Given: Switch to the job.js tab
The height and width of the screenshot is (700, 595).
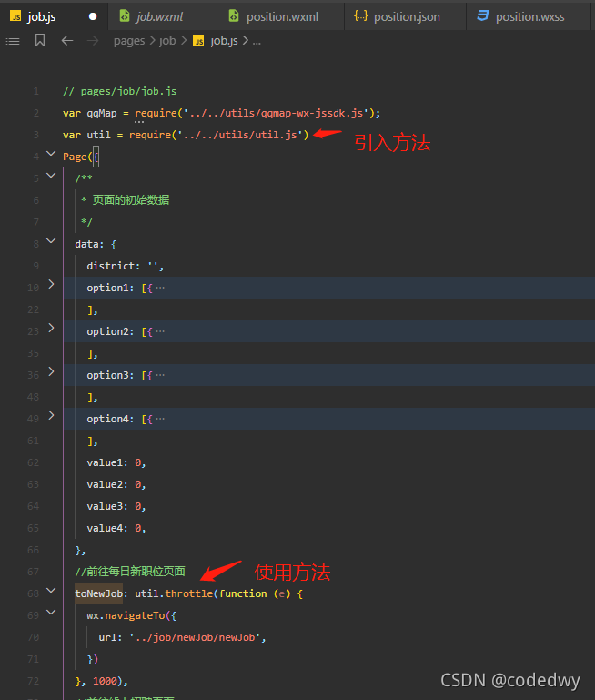Looking at the screenshot, I should coord(54,16).
